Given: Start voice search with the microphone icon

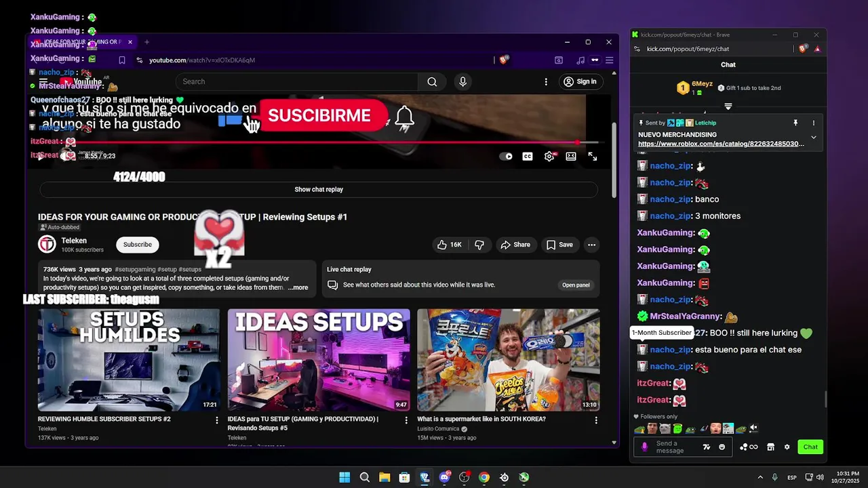Looking at the screenshot, I should (x=462, y=81).
